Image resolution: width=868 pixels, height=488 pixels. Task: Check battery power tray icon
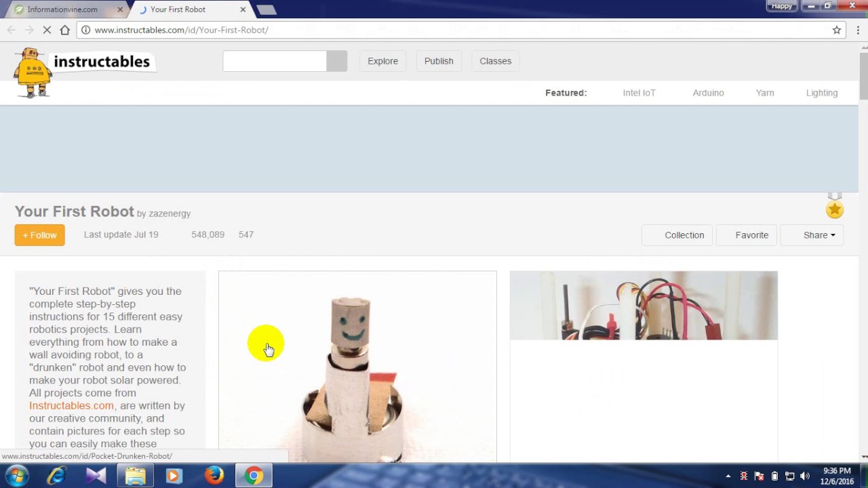[774, 476]
